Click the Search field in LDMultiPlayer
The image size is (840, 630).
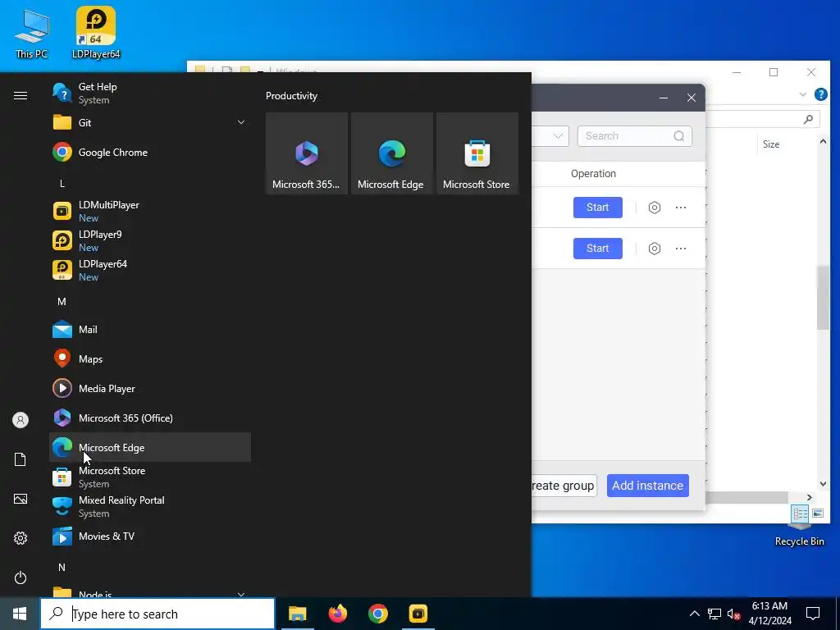pyautogui.click(x=635, y=136)
